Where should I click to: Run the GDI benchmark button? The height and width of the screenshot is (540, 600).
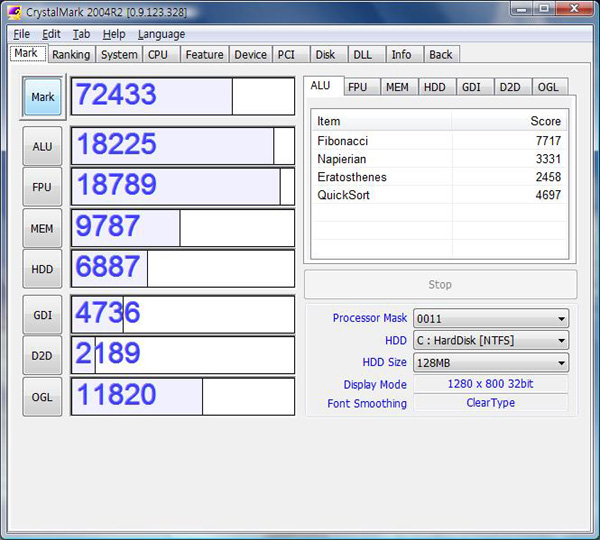coord(42,315)
